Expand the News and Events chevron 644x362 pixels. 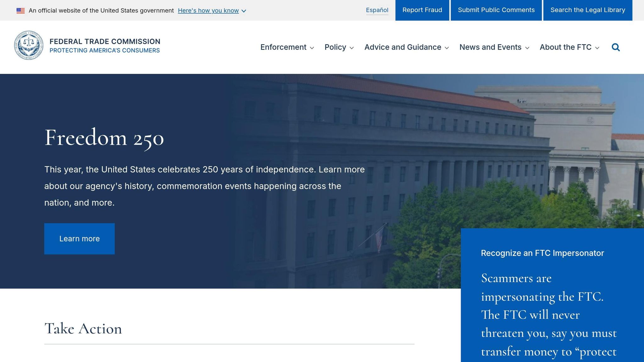(x=527, y=48)
